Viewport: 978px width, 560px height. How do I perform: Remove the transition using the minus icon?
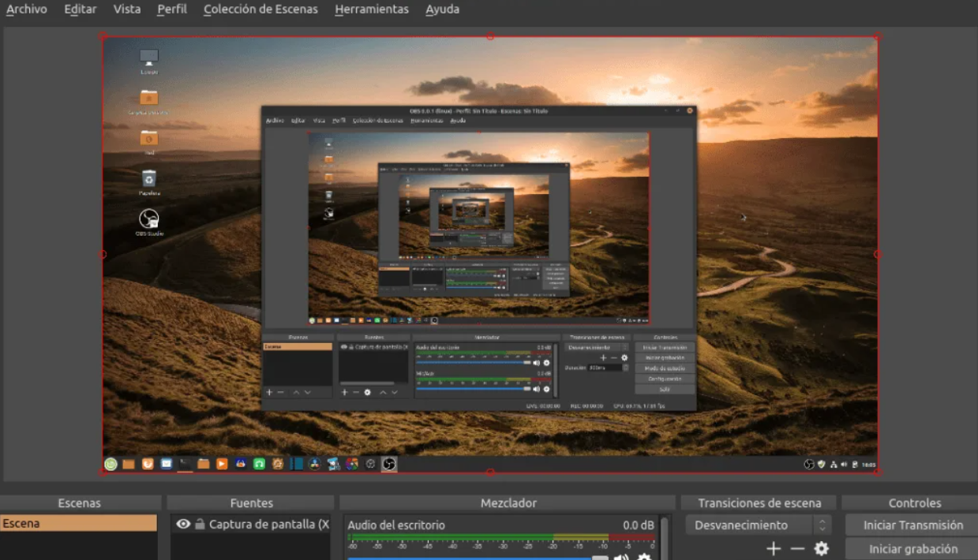797,549
